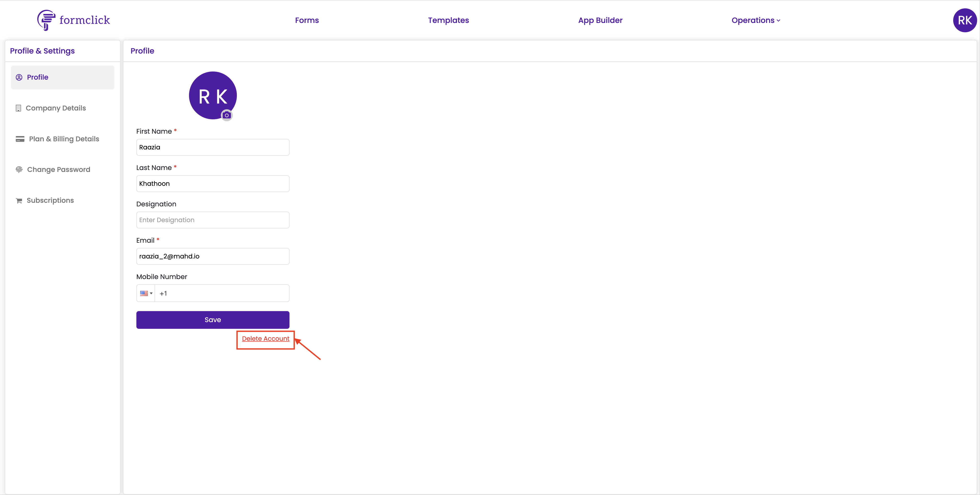Click the 'Last Name' label
Screen dimensions: 980x495
point(154,168)
